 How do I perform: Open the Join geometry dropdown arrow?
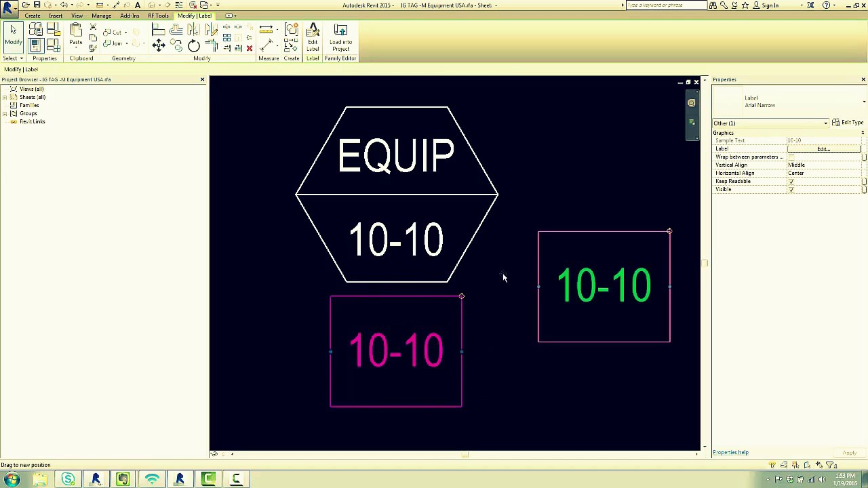[x=126, y=43]
